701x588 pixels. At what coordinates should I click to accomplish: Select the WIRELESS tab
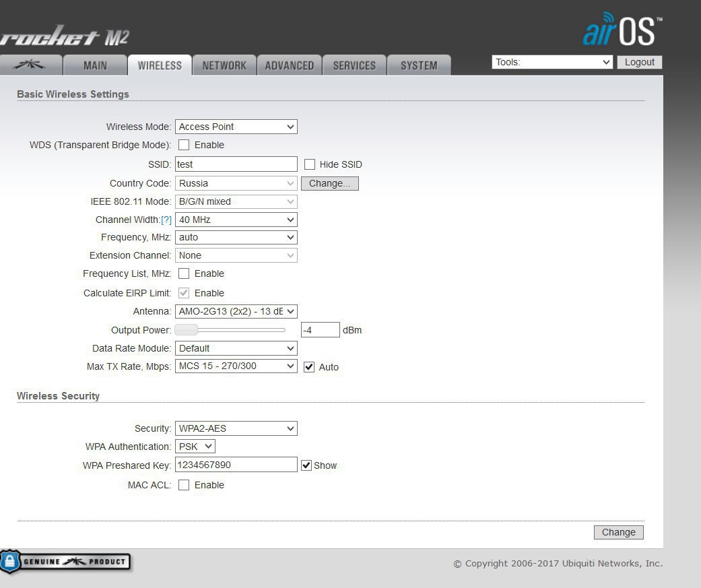160,65
